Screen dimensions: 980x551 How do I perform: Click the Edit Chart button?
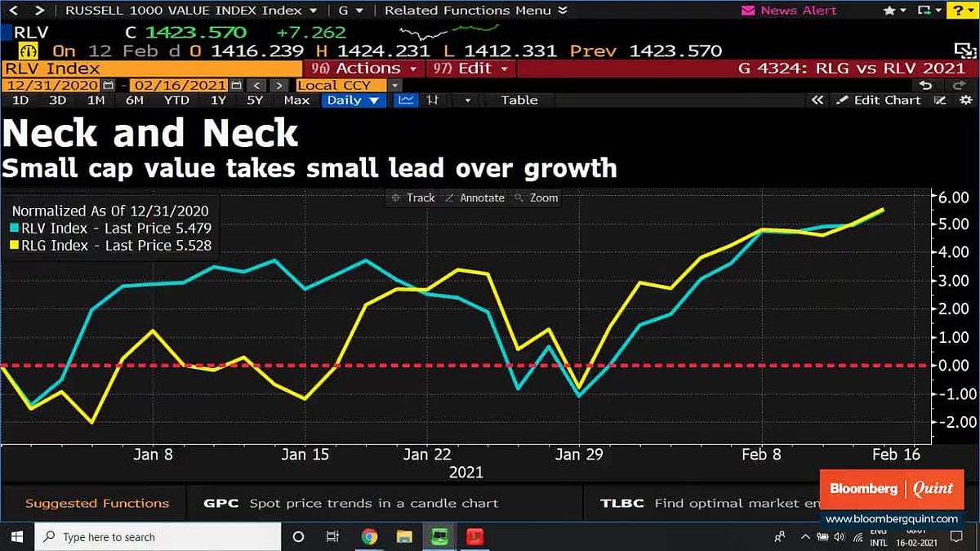point(880,100)
